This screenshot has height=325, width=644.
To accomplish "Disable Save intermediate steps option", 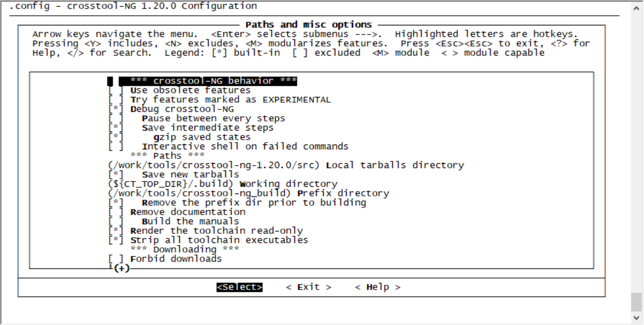I will click(116, 128).
